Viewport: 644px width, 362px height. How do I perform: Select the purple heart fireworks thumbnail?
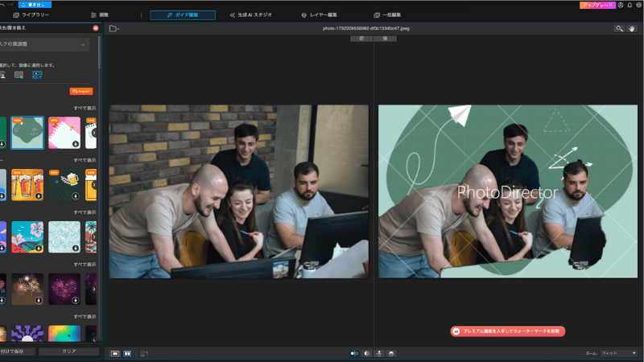click(64, 289)
